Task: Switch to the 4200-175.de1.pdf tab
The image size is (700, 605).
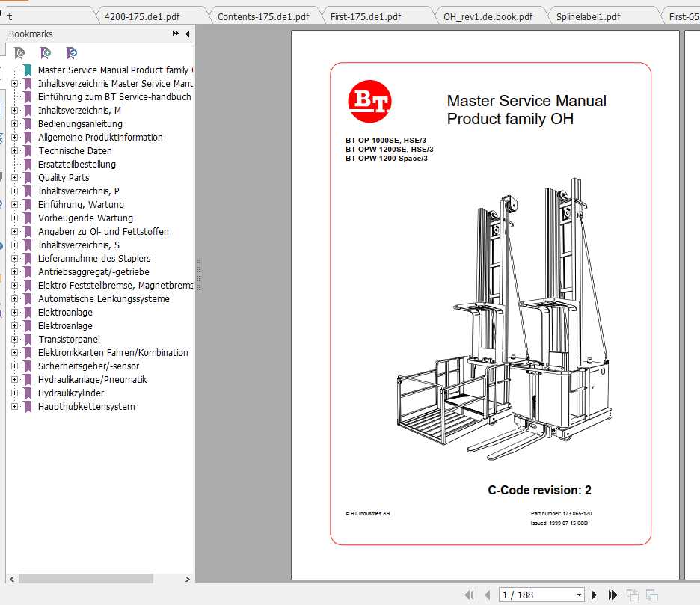Action: (142, 17)
